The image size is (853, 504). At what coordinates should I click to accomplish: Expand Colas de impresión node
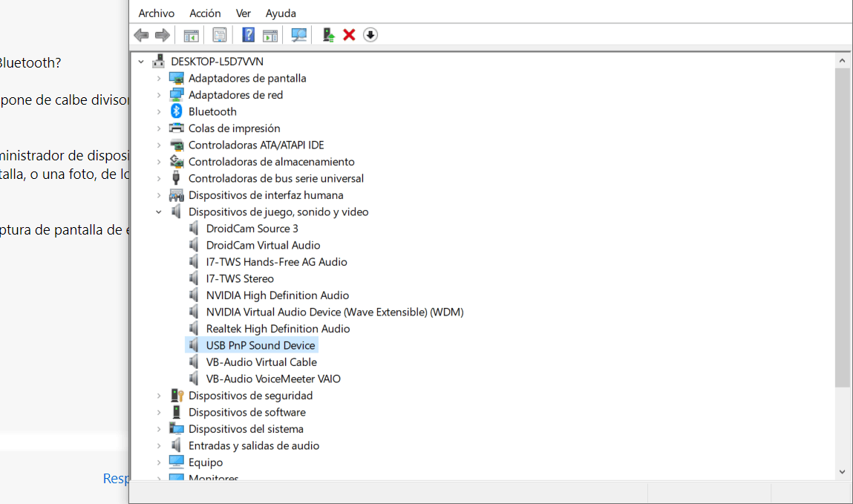click(x=159, y=129)
